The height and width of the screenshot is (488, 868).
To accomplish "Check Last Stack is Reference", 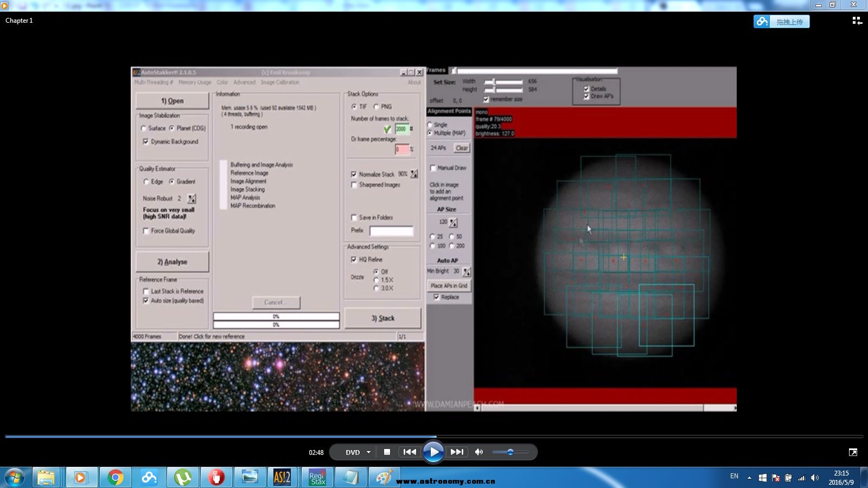I will pos(145,292).
